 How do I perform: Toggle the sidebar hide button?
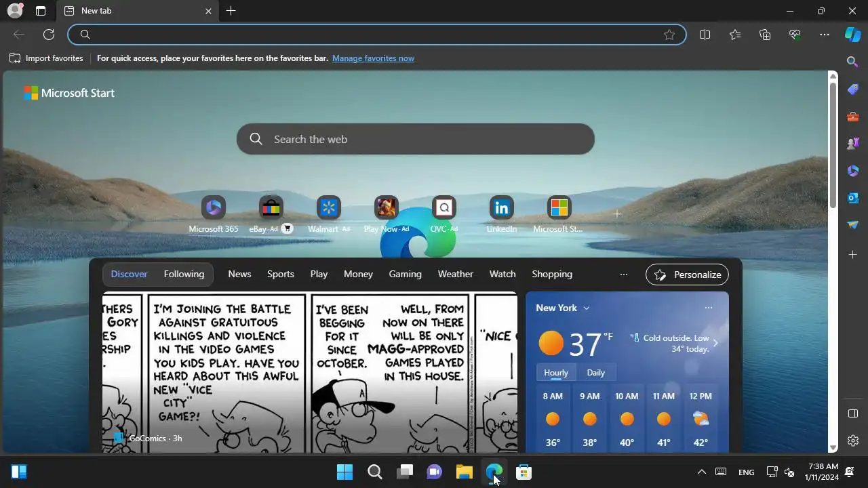[853, 413]
